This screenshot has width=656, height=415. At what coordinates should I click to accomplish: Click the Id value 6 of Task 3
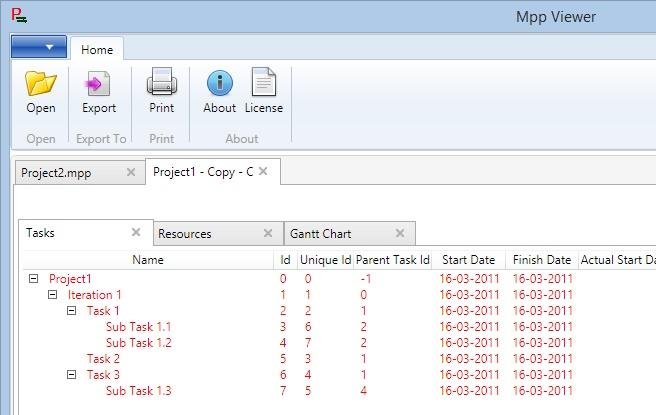(283, 374)
